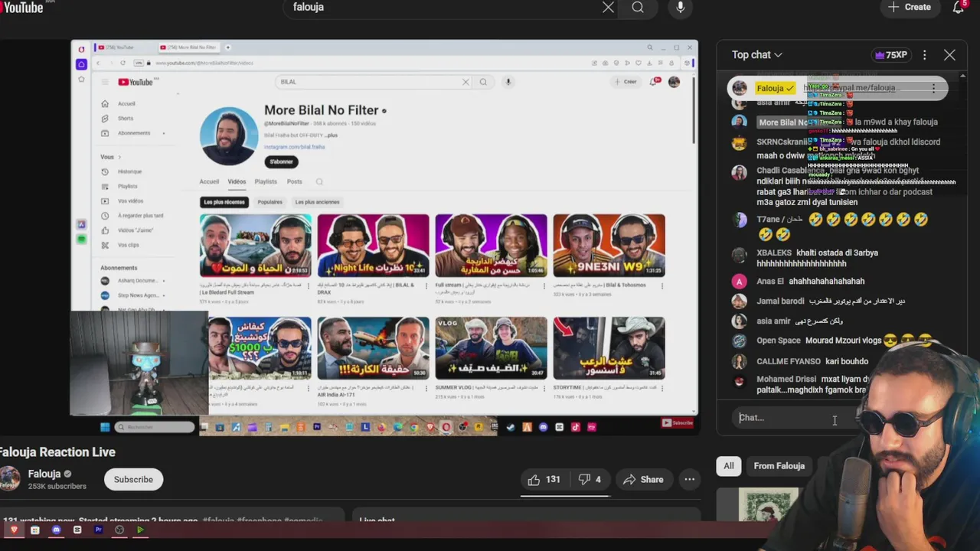Click S'abonner on More Bilal No Filter
The image size is (980, 551).
pyautogui.click(x=282, y=161)
